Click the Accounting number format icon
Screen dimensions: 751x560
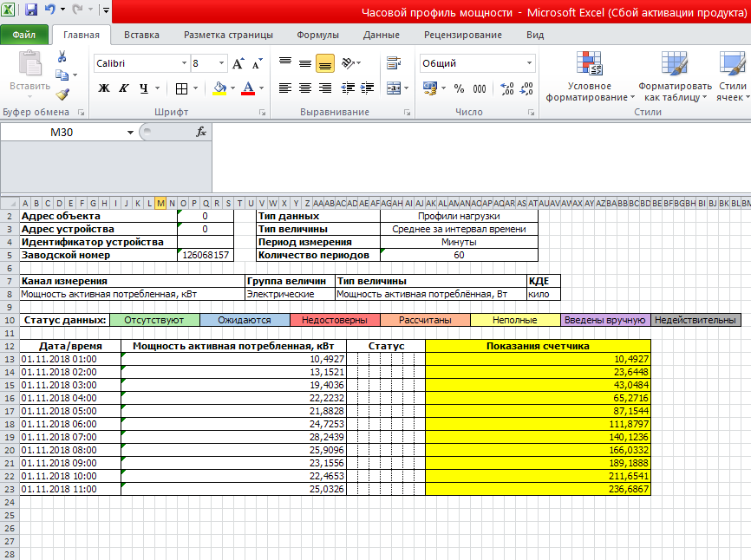click(429, 88)
